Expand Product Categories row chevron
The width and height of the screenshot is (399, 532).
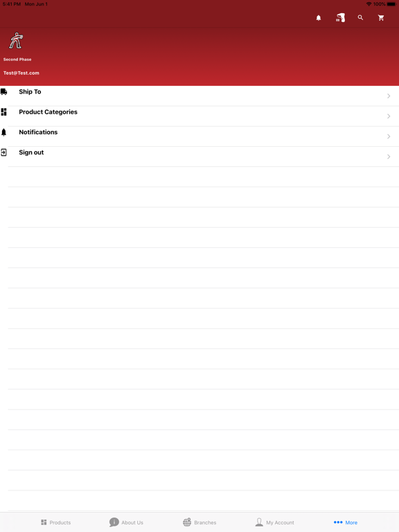pyautogui.click(x=389, y=116)
